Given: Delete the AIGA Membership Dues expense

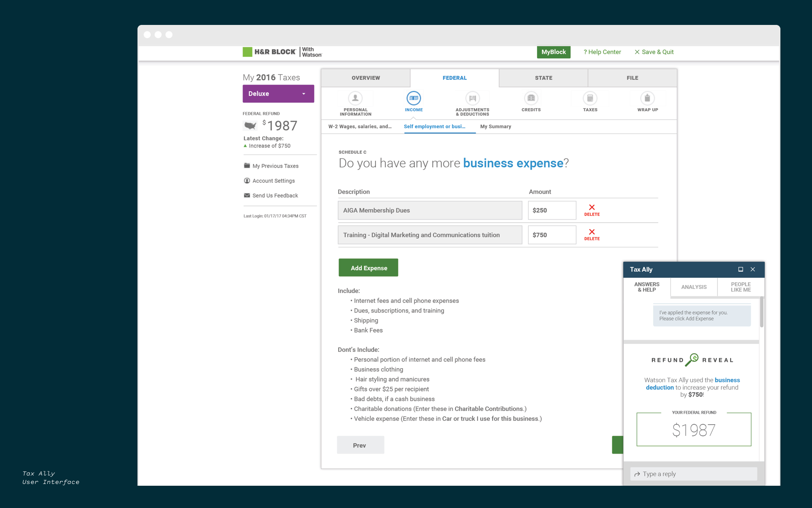Looking at the screenshot, I should (x=592, y=210).
